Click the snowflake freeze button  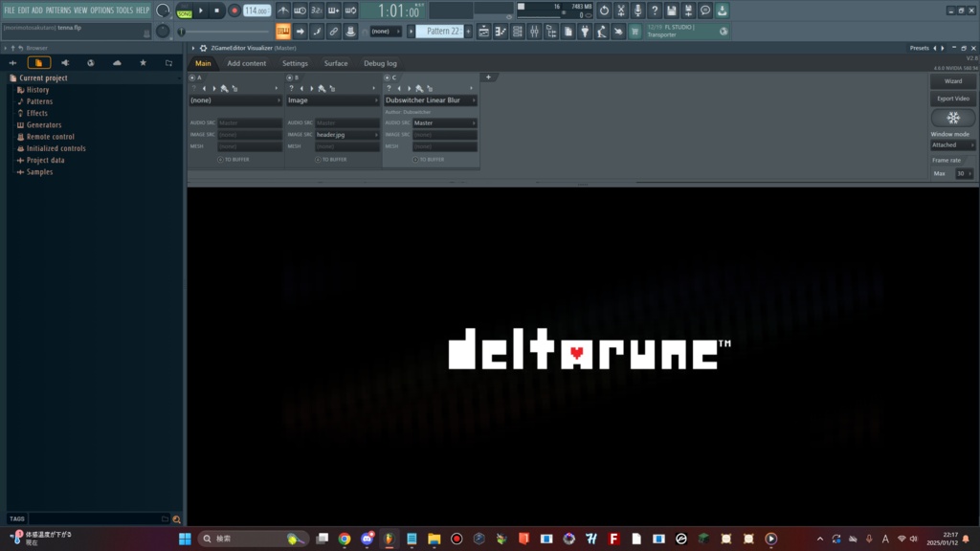tap(952, 118)
